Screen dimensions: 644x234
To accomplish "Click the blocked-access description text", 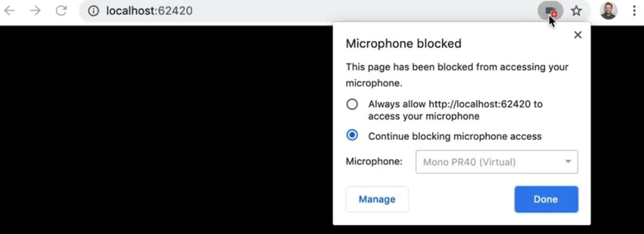I will (x=457, y=75).
